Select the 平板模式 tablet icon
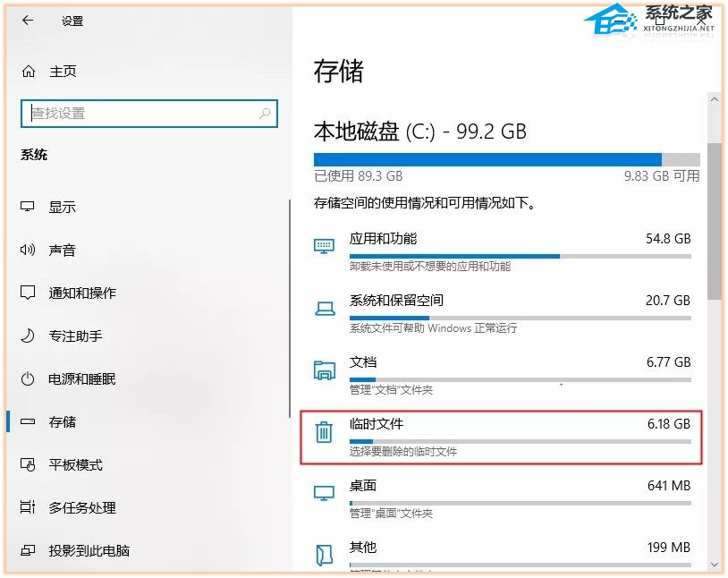Image resolution: width=728 pixels, height=578 pixels. [x=29, y=464]
